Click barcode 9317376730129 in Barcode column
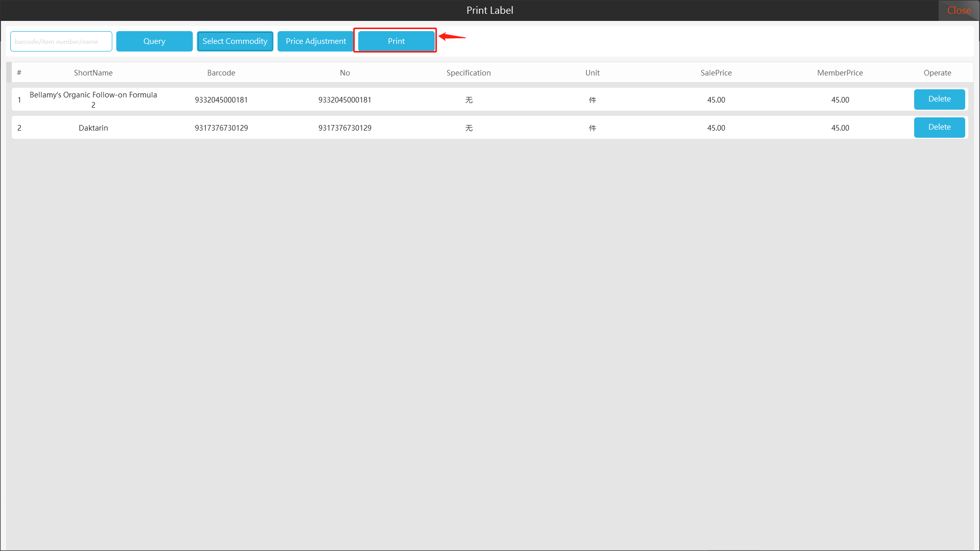 point(221,128)
